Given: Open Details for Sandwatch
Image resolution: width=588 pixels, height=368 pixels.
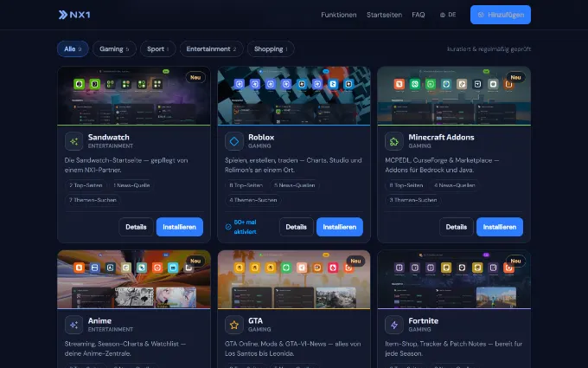Looking at the screenshot, I should (x=136, y=227).
